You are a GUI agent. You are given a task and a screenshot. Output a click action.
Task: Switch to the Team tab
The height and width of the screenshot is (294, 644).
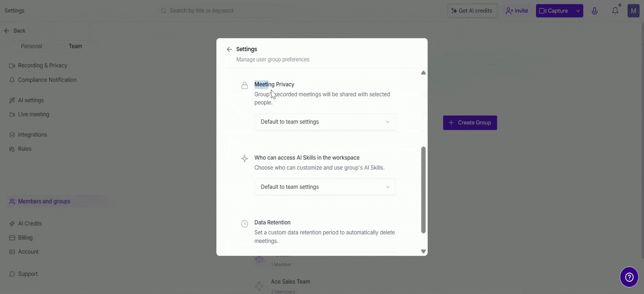[75, 46]
